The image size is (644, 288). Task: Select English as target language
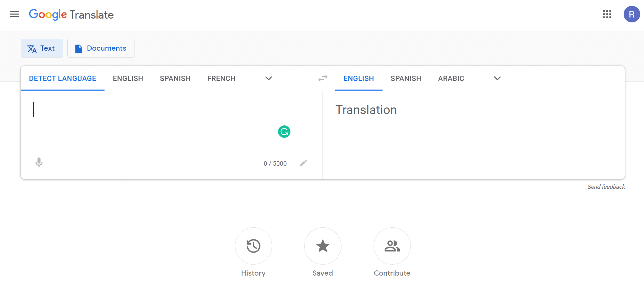[359, 79]
